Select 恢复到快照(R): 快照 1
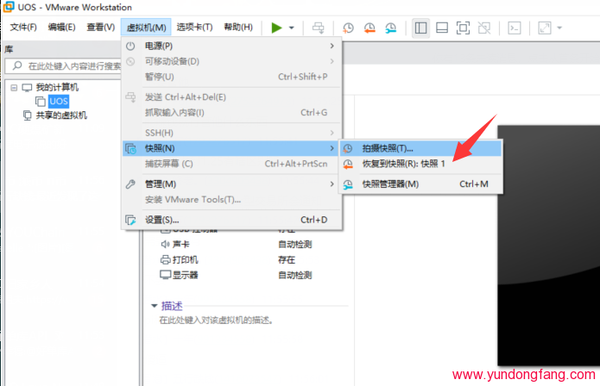Screen dimensions: 600x386 click(x=421, y=164)
